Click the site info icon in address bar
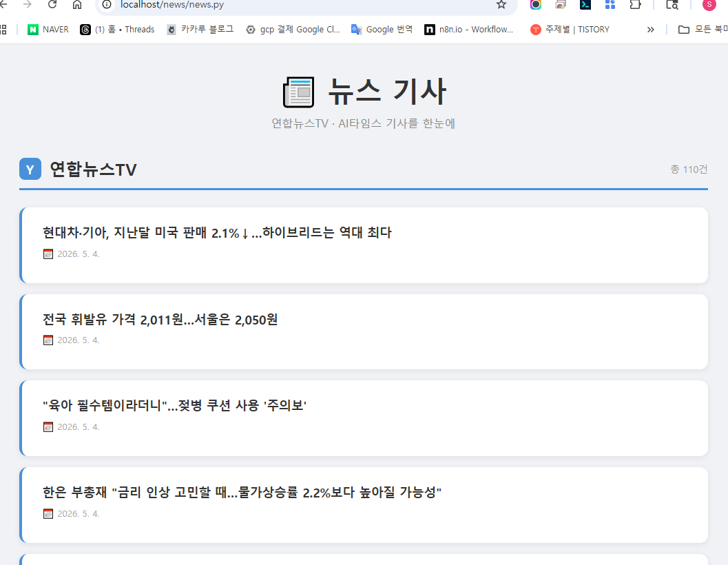This screenshot has height=565, width=728. [107, 5]
